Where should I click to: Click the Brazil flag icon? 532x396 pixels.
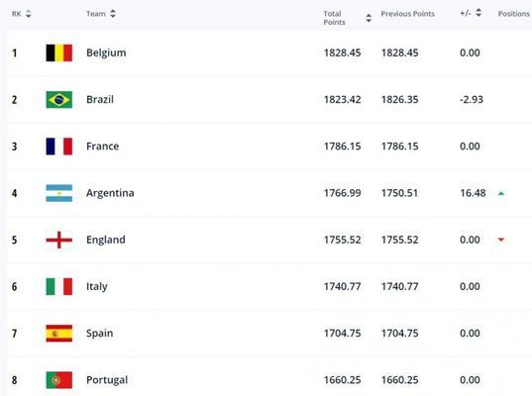click(x=59, y=100)
